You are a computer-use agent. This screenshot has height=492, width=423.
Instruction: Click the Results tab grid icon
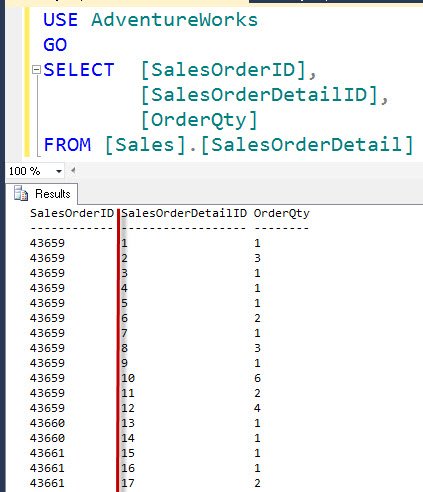[x=21, y=194]
